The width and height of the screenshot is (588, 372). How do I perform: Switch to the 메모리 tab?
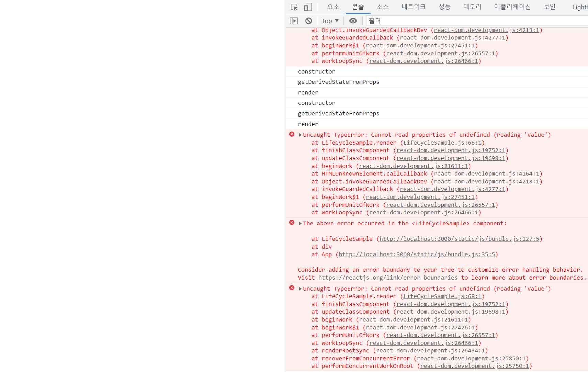(472, 7)
